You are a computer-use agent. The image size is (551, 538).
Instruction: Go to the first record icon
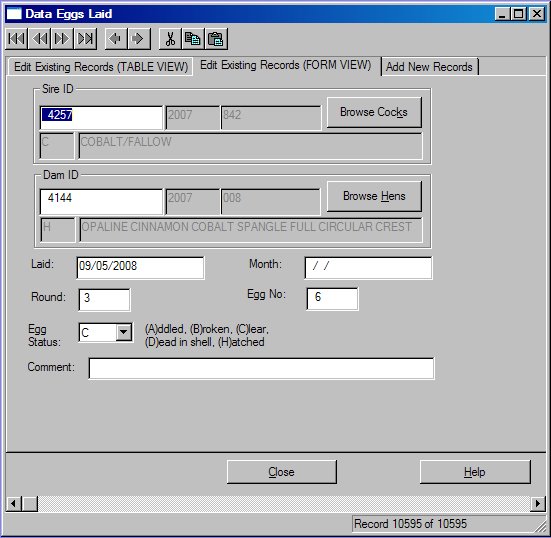(x=17, y=39)
